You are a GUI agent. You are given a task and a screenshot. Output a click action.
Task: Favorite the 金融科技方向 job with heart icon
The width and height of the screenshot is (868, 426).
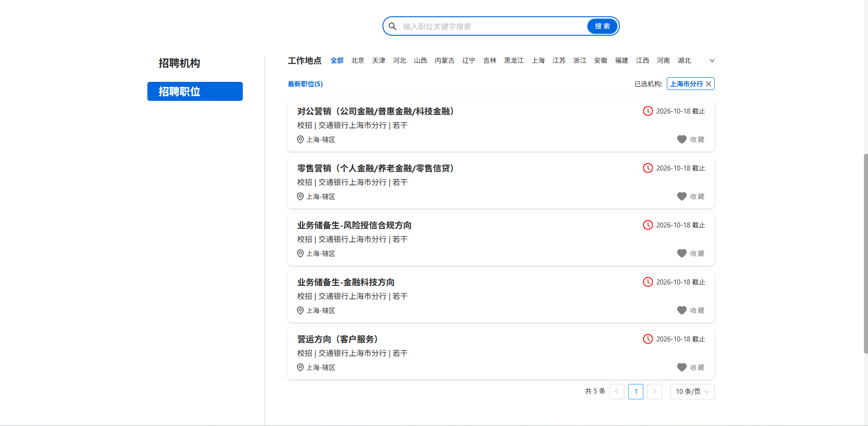pos(682,310)
